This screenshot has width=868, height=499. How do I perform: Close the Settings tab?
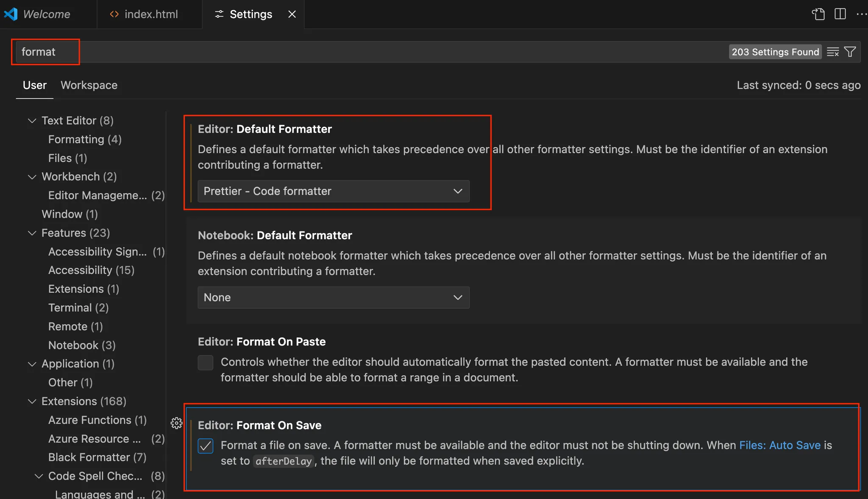[292, 14]
